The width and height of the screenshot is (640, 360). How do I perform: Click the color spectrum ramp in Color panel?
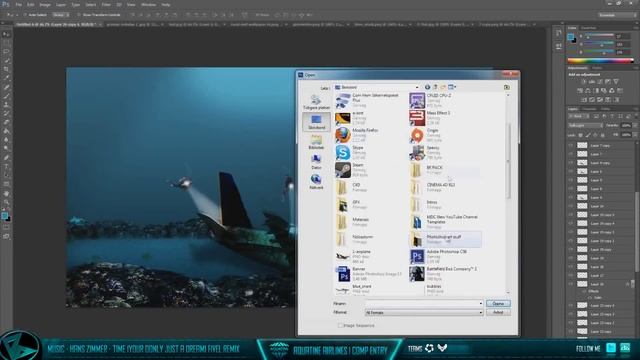[x=600, y=60]
